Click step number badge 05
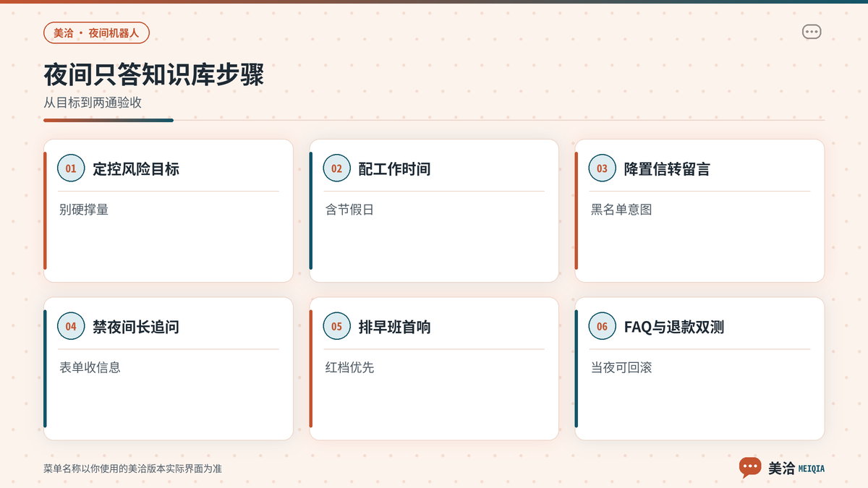 click(x=336, y=327)
